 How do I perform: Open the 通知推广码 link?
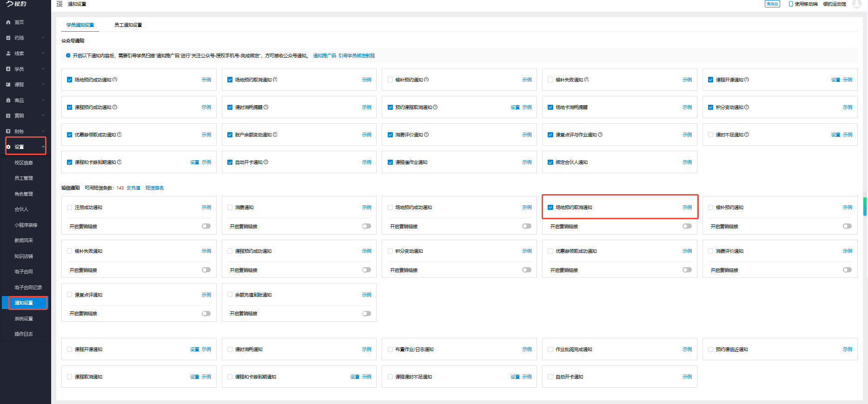324,56
